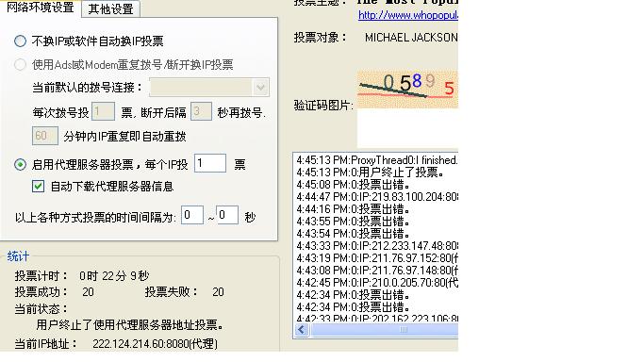This screenshot has width=644, height=362.
Task: Uncheck 自动下载代理服务器信息 checkbox
Action: [x=39, y=187]
